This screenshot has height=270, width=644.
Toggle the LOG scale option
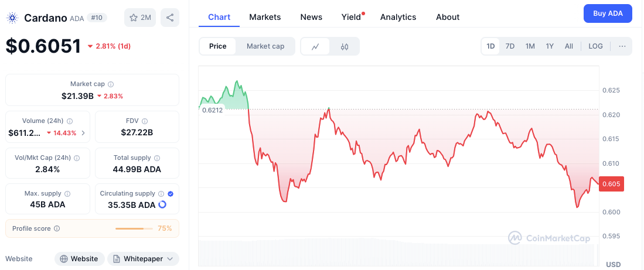(595, 46)
